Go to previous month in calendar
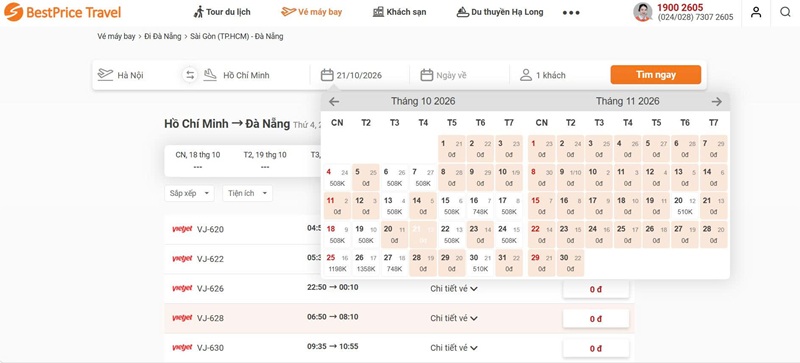Screen dimensions: 800x363 tap(334, 102)
